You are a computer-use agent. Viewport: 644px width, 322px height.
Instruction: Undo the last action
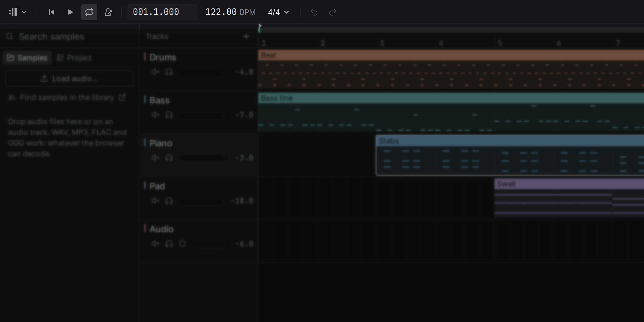(314, 12)
